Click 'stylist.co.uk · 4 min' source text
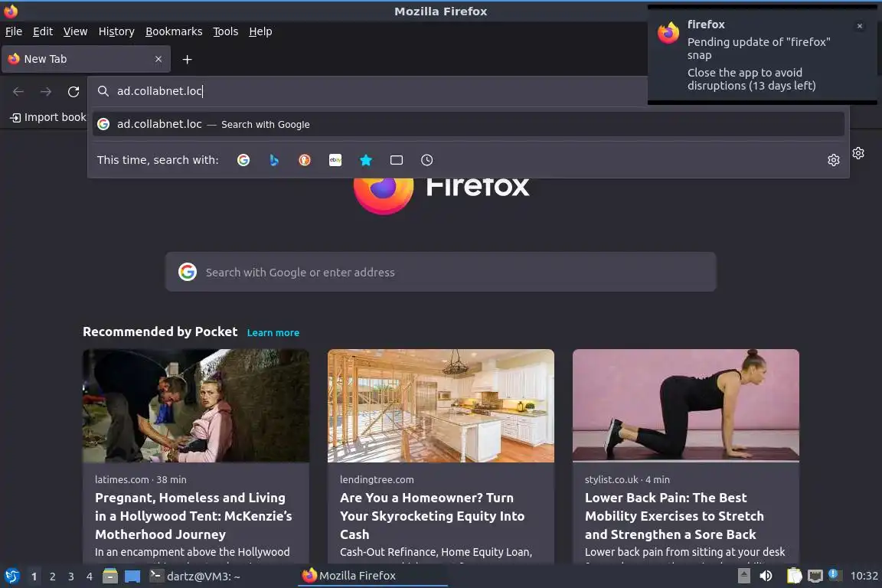Viewport: 882px width, 588px height. pos(627,480)
